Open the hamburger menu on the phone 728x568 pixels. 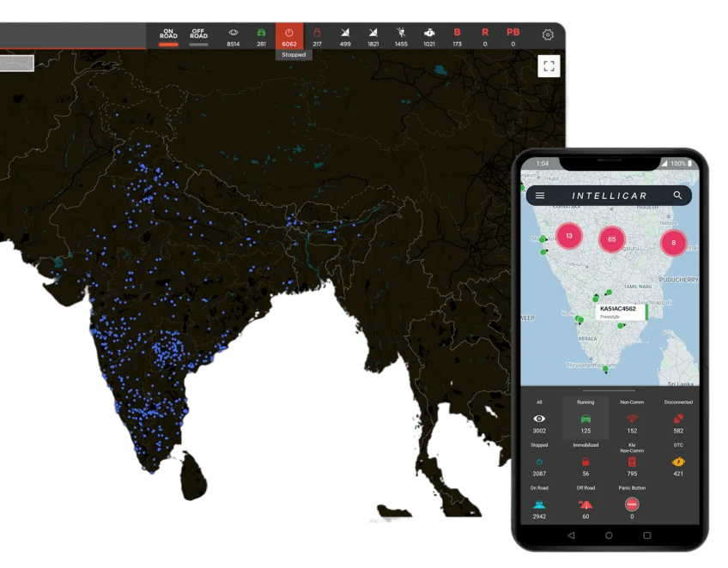click(540, 196)
